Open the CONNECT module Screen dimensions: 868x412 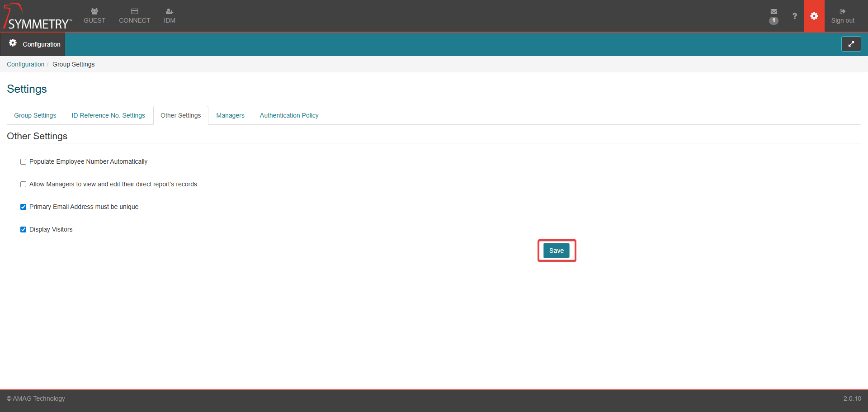134,16
